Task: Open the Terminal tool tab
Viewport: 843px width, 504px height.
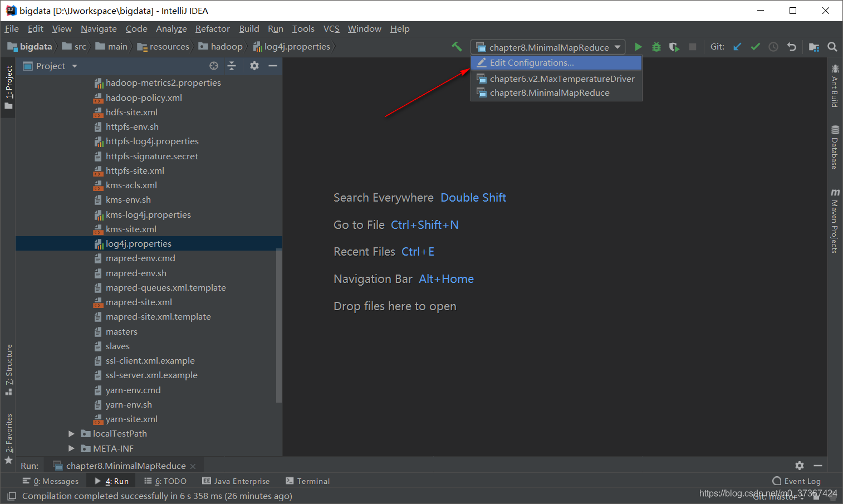Action: (x=308, y=481)
